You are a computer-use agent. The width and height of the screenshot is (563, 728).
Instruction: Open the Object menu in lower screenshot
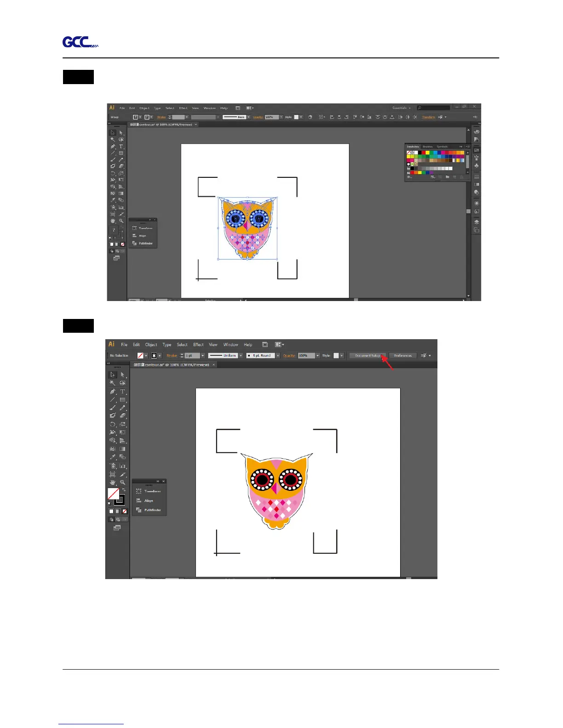click(x=151, y=345)
